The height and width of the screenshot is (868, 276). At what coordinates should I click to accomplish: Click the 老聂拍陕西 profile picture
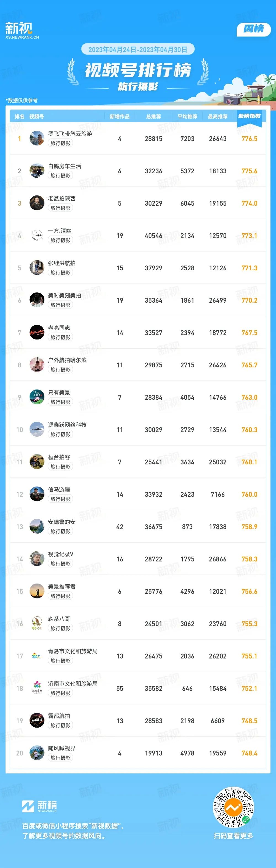tap(37, 203)
